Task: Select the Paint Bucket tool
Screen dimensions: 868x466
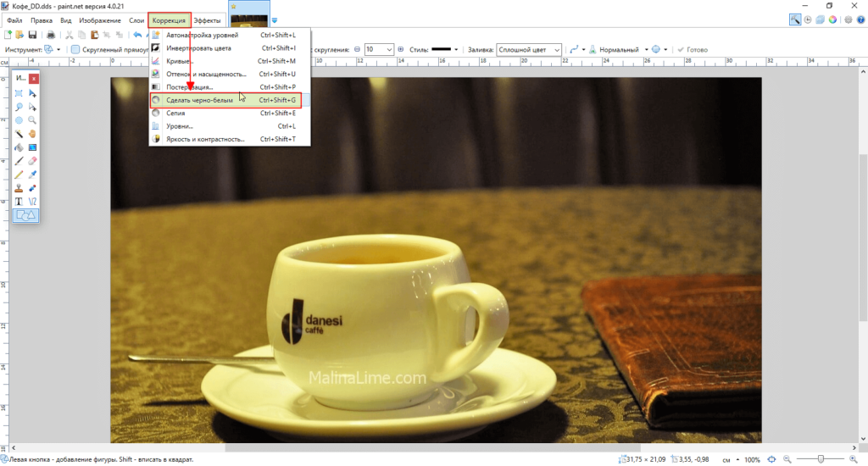Action: [x=18, y=147]
